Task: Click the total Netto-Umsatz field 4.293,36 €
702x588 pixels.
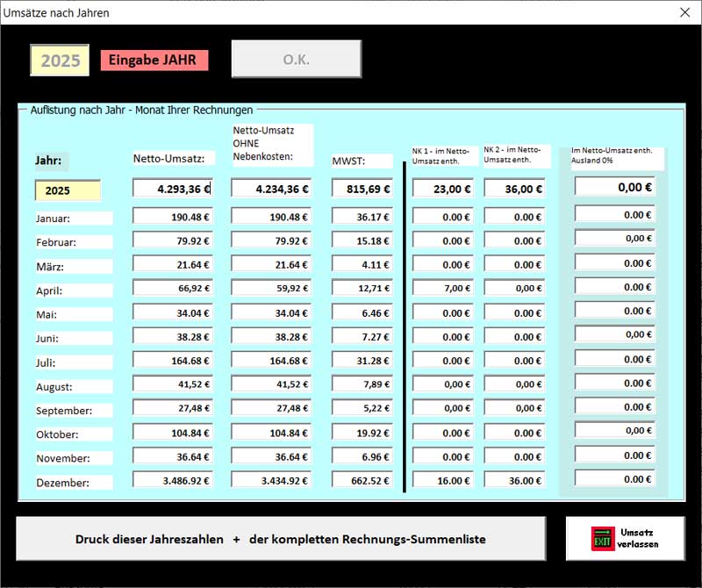Action: point(173,188)
